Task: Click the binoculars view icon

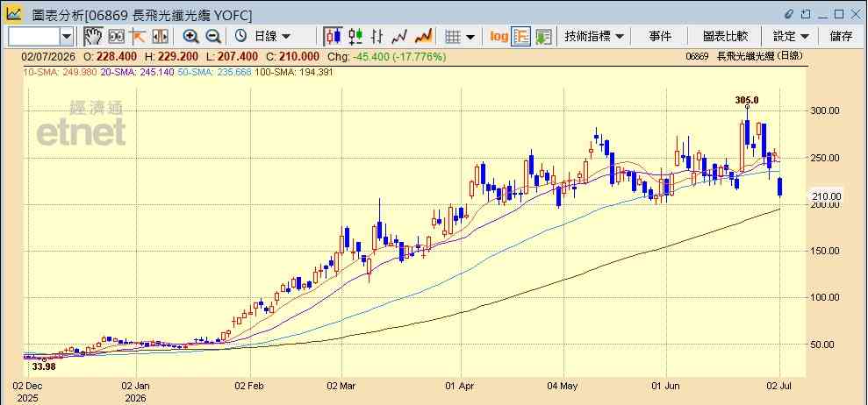Action: pyautogui.click(x=116, y=37)
